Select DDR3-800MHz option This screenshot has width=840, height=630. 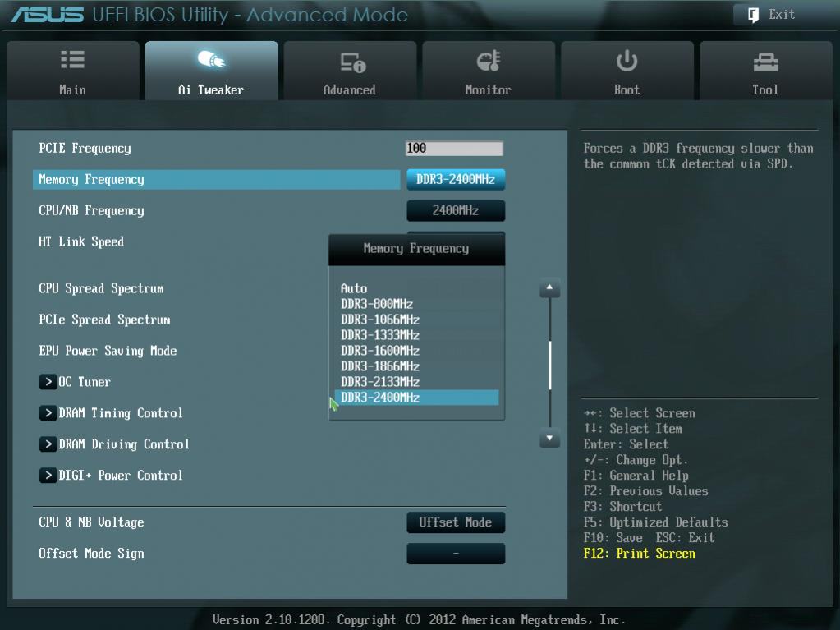click(377, 304)
